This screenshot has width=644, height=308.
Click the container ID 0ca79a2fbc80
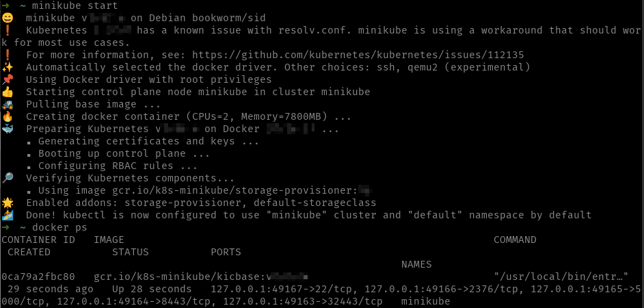38,277
